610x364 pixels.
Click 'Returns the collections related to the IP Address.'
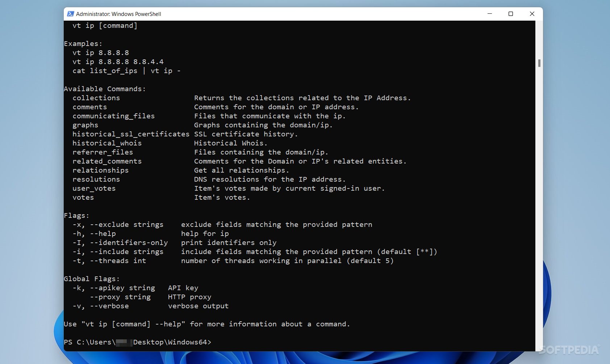click(302, 98)
